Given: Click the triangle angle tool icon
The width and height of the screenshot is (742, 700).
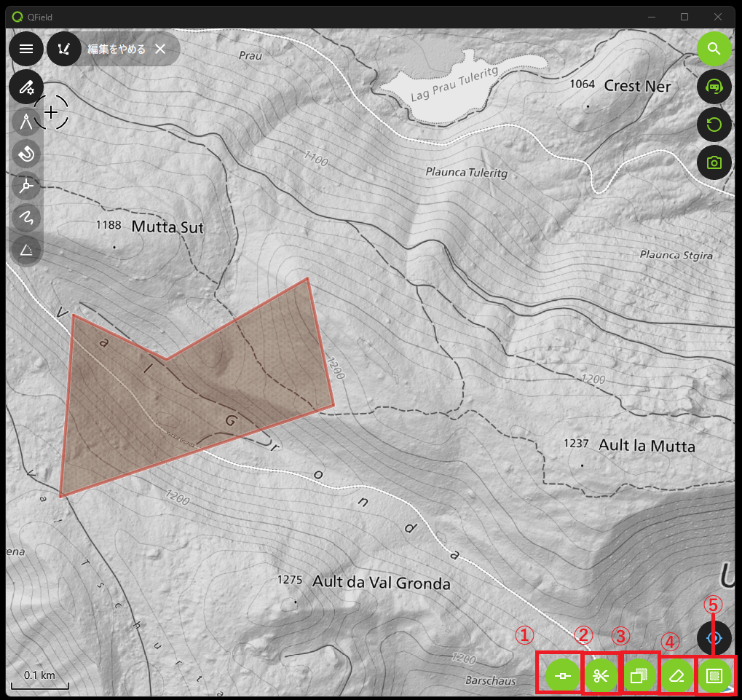Looking at the screenshot, I should (26, 251).
